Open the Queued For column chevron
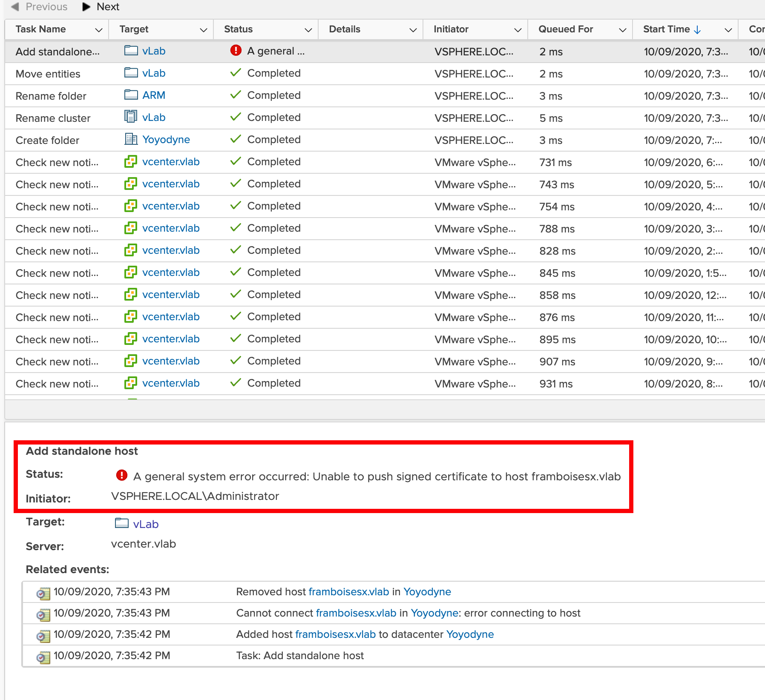The height and width of the screenshot is (700, 765). point(622,30)
